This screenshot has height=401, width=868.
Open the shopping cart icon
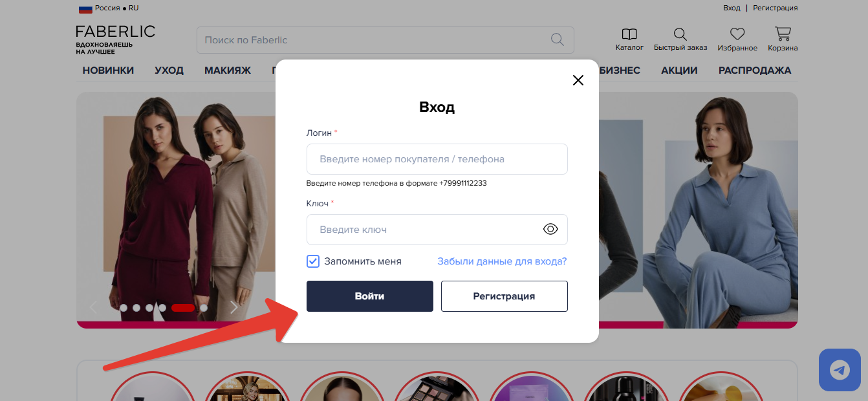783,34
